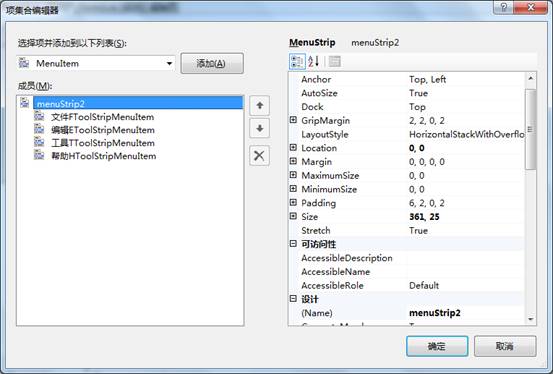Click the Size value 361, 25
Screen dimensions: 553x374
coord(424,217)
